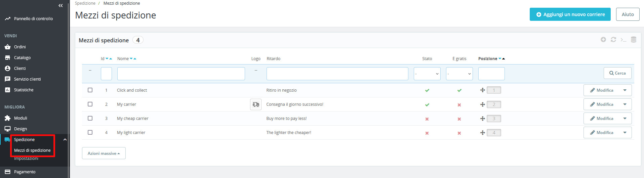Toggle free shipping for My cheap carrier
644x178 pixels.
coord(459,119)
